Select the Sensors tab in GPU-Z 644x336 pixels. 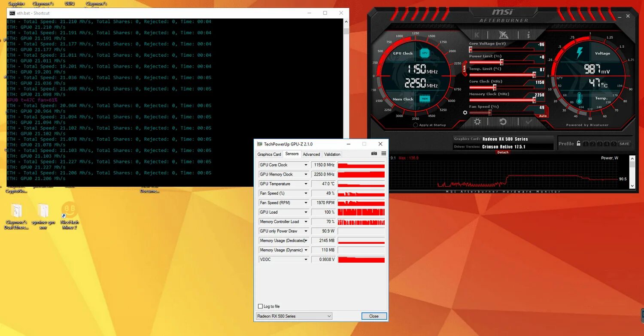click(x=292, y=154)
